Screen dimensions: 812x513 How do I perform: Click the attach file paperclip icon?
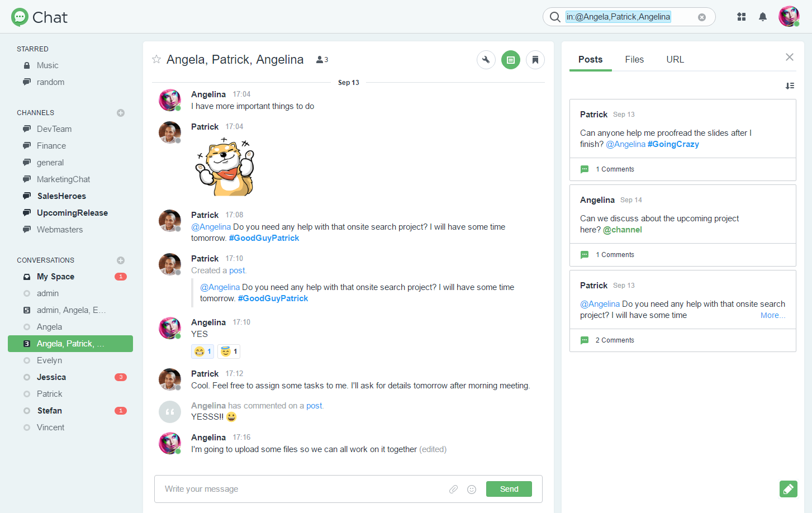pyautogui.click(x=453, y=489)
